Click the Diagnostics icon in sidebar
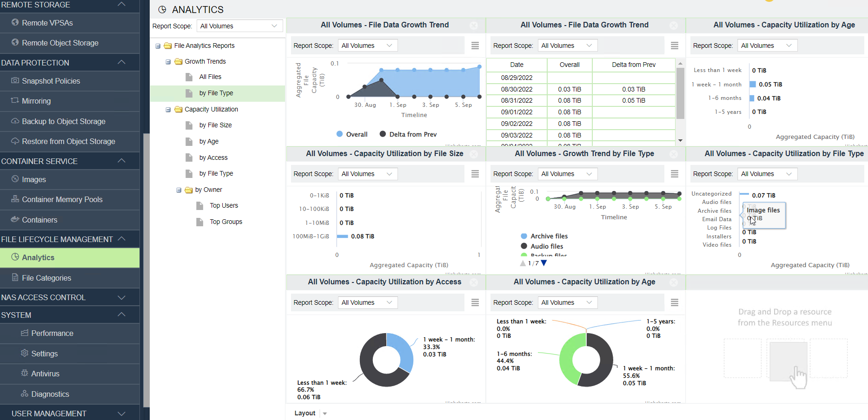The image size is (868, 420). pyautogui.click(x=25, y=394)
